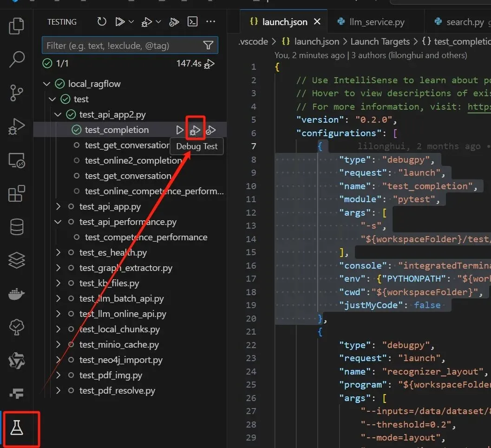Select test_neo4j_import.py in tree
The height and width of the screenshot is (448, 491).
click(121, 360)
